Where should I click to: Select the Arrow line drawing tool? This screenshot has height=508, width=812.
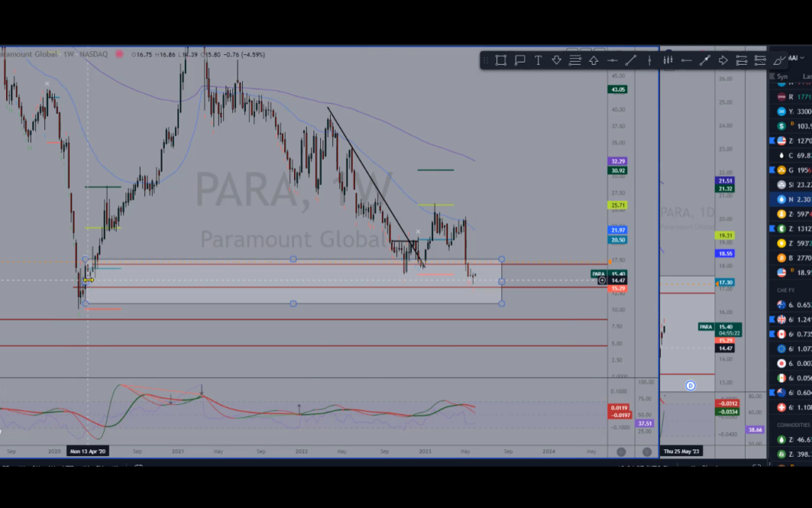[704, 61]
